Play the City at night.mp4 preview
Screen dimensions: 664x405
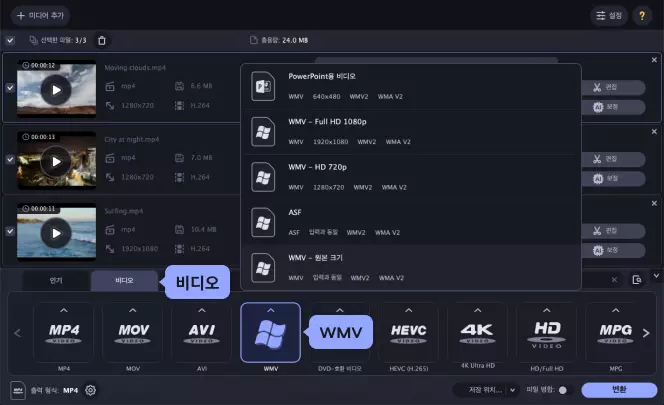(x=56, y=161)
